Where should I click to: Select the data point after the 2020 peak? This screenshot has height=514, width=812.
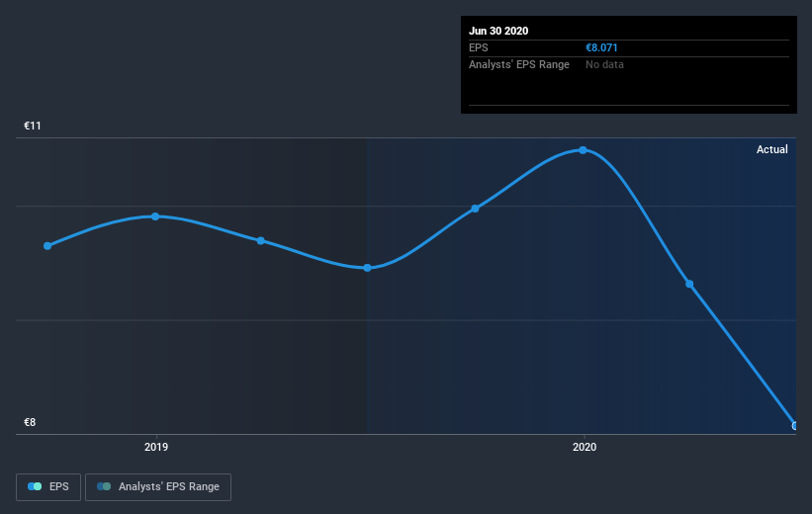(x=689, y=284)
